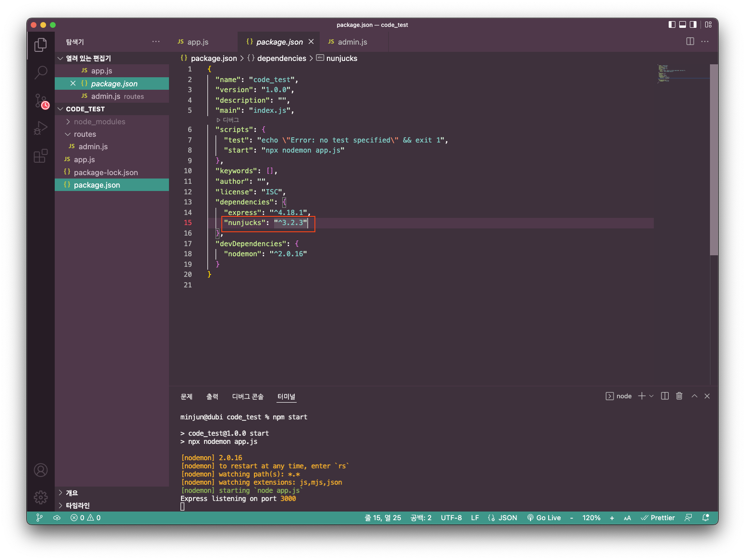Click the cloud sync status bar icon

click(57, 518)
